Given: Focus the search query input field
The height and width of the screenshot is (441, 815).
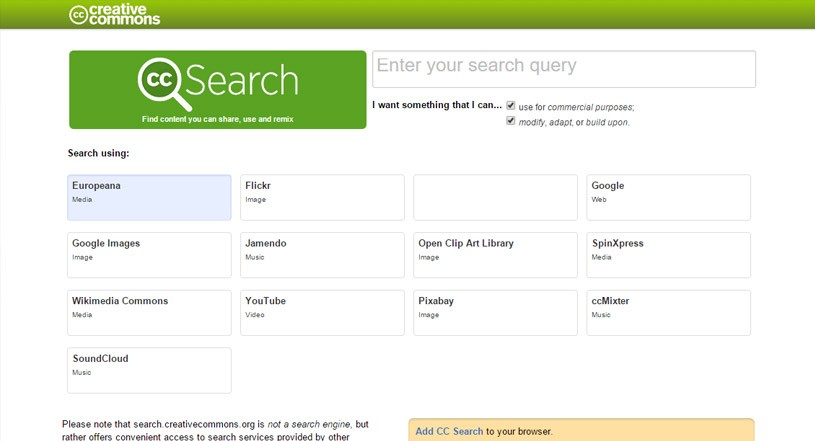Looking at the screenshot, I should point(564,69).
